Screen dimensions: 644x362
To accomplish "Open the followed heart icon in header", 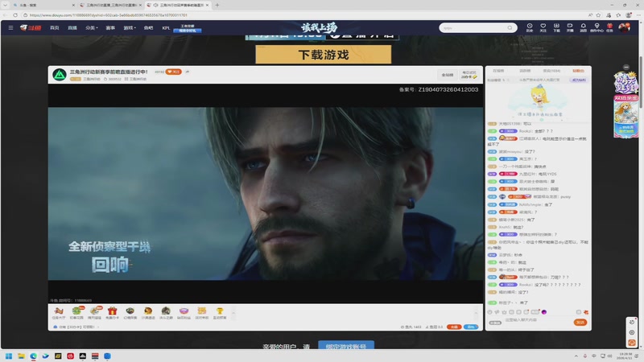I will tap(543, 27).
